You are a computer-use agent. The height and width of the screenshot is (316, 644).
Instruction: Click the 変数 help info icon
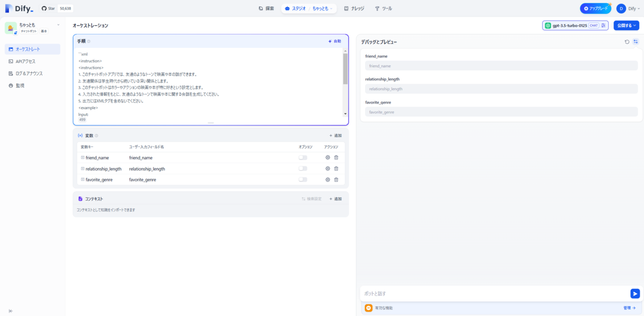pos(97,136)
